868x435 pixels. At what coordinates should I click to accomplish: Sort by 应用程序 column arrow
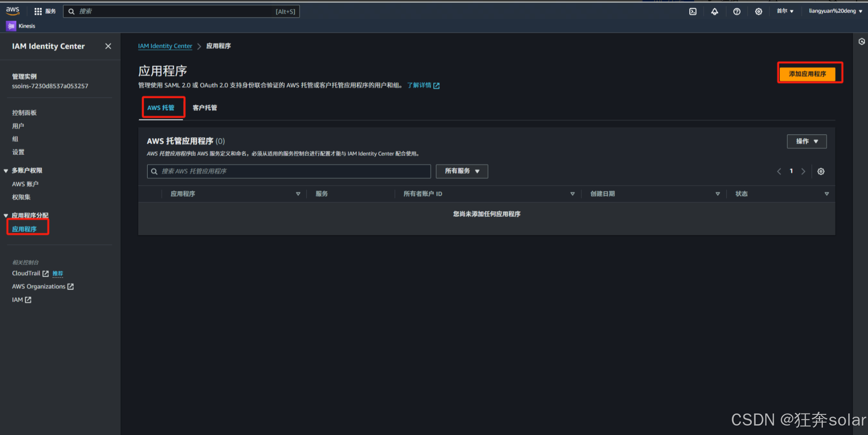(x=298, y=194)
